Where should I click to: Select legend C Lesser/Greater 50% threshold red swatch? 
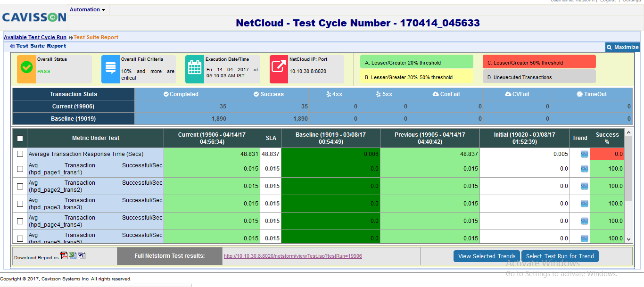click(x=539, y=62)
